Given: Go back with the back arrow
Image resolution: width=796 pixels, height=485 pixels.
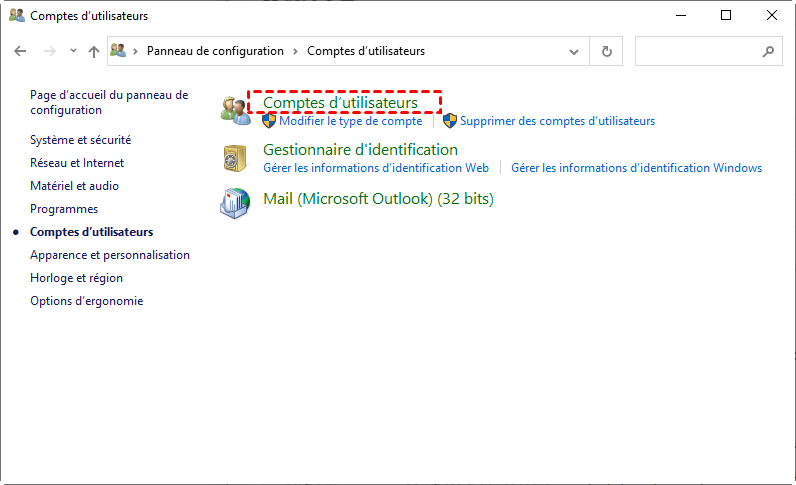Looking at the screenshot, I should pos(20,51).
